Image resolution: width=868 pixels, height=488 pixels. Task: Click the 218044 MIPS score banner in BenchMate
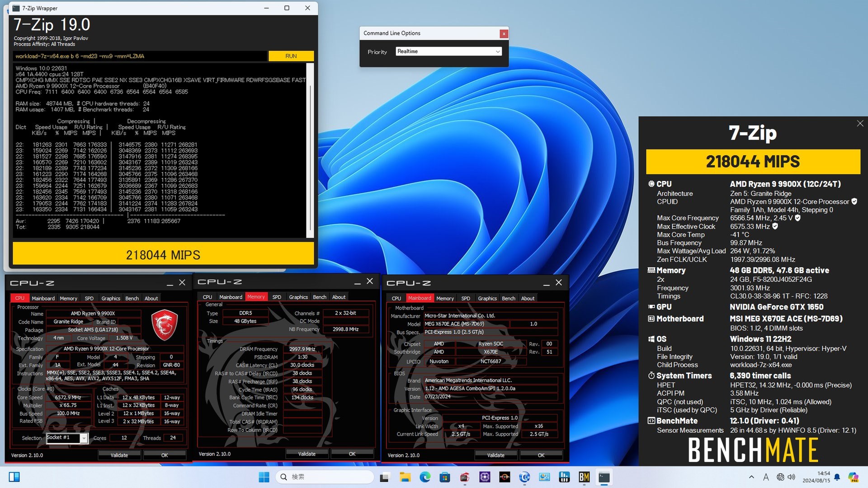(x=753, y=161)
